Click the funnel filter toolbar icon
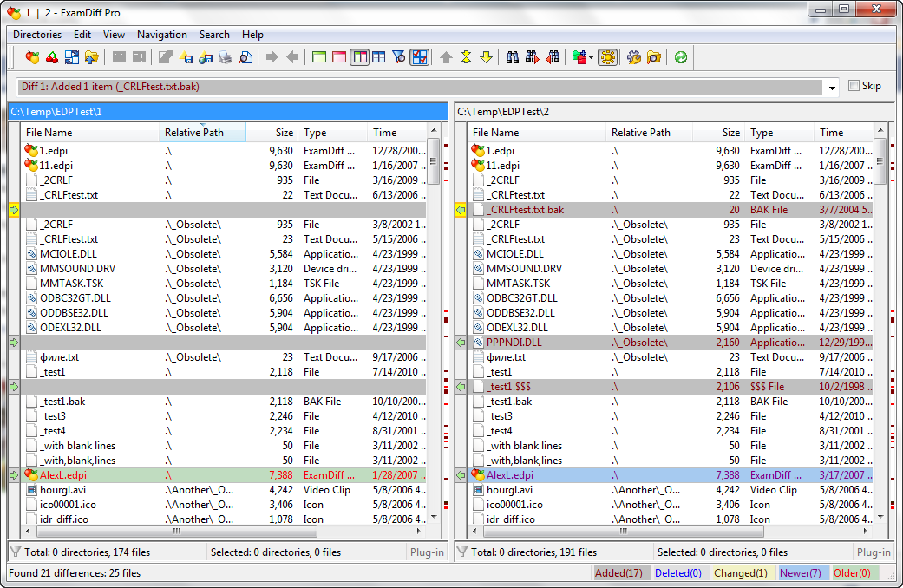 [398, 57]
